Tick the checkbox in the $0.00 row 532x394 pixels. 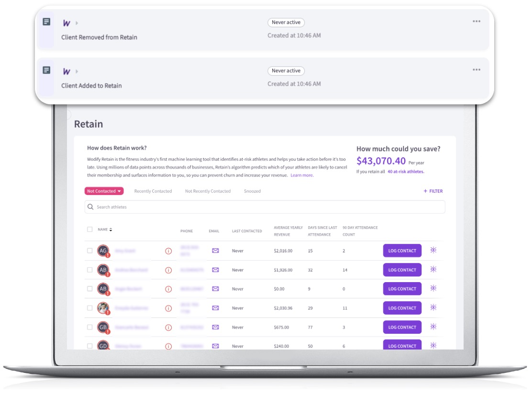click(x=89, y=289)
